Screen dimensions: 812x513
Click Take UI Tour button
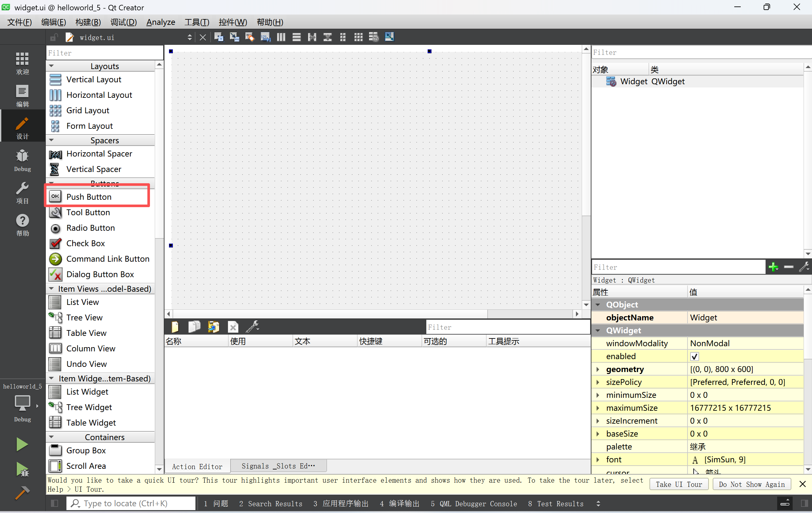678,484
